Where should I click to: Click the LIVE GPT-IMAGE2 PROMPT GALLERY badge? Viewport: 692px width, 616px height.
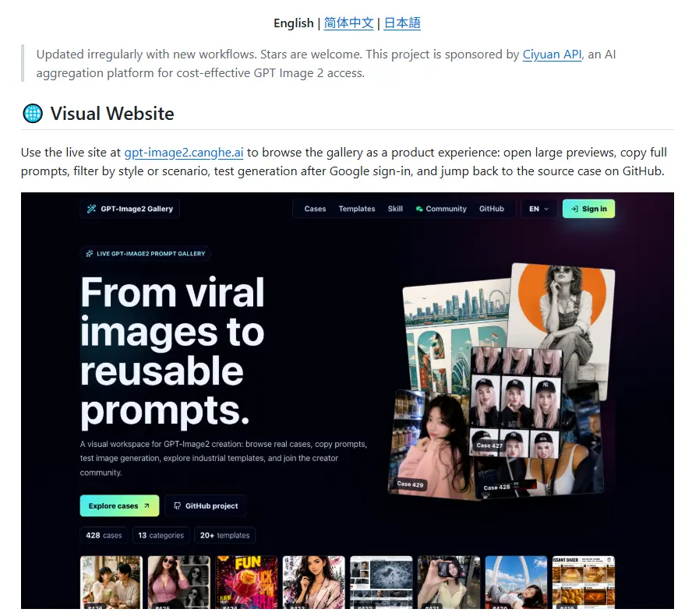click(x=145, y=254)
